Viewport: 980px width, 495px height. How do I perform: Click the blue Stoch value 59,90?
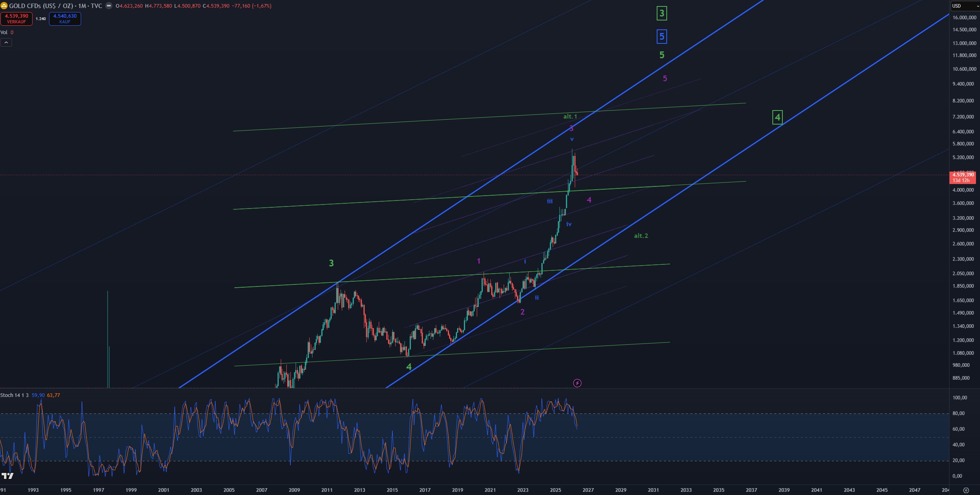38,395
